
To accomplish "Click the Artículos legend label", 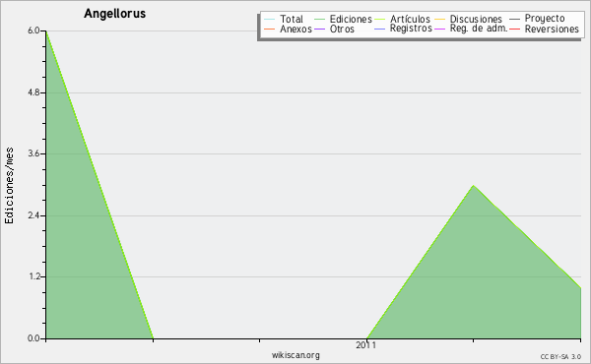I will pos(410,19).
